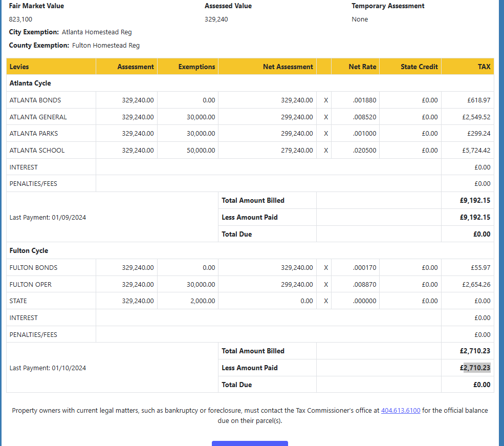
Task: Click the State Credit column header
Action: click(x=419, y=67)
